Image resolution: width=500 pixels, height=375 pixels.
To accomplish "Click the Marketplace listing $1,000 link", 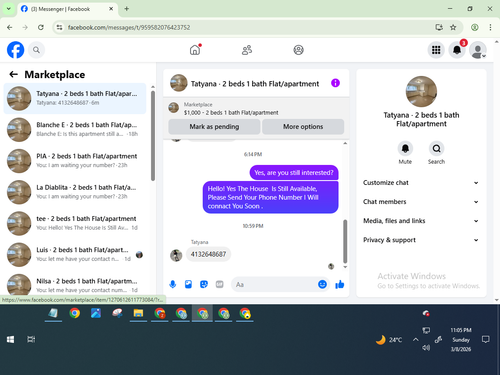I will click(x=231, y=113).
